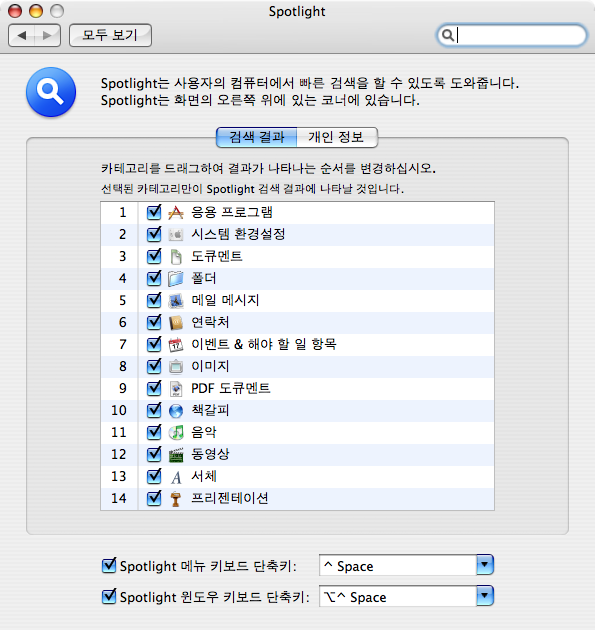Click the Fonts (서체) letter A icon
Viewport: 595px width, 630px height.
tap(176, 477)
